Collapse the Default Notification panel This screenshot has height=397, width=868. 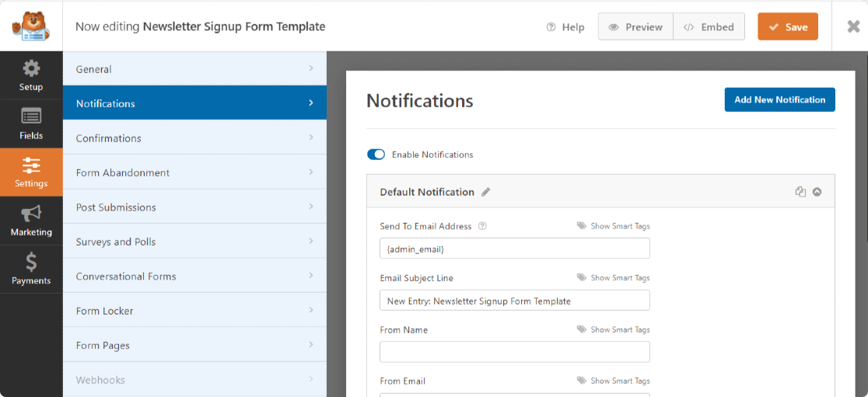(817, 192)
